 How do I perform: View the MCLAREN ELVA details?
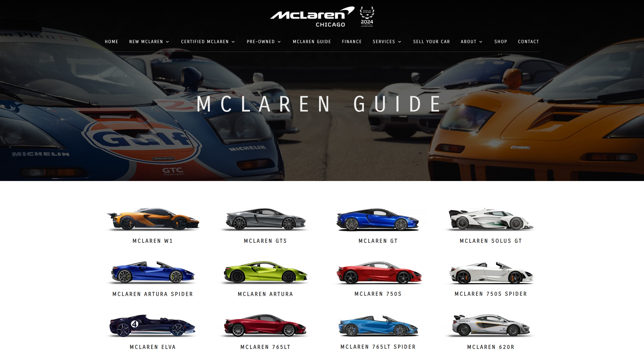coord(153,347)
